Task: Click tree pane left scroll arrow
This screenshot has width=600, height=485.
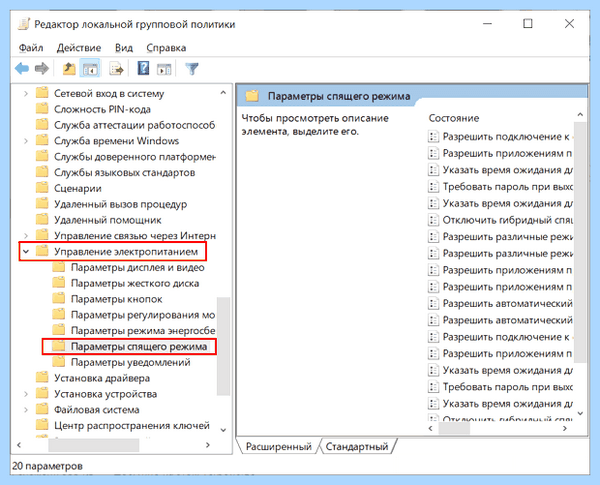Action: (x=19, y=445)
